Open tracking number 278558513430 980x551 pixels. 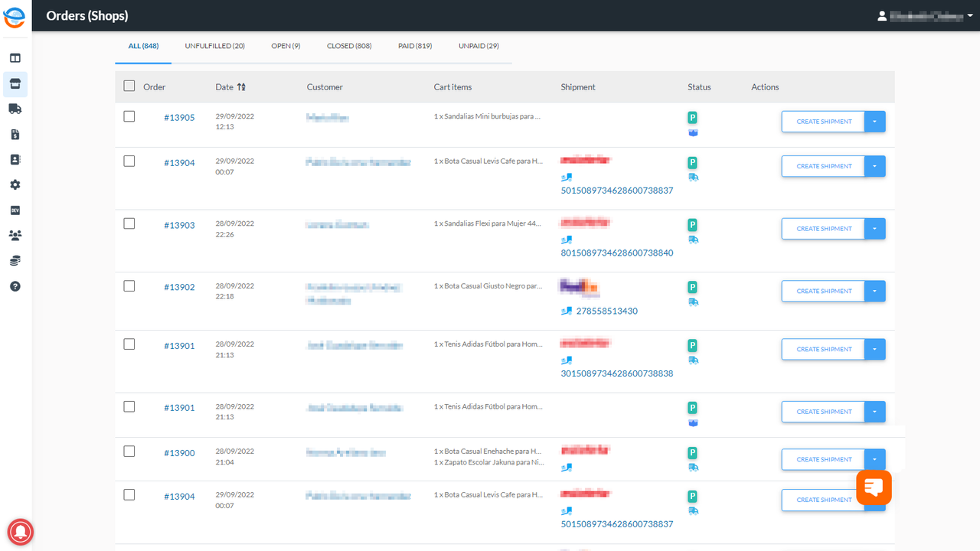tap(607, 311)
